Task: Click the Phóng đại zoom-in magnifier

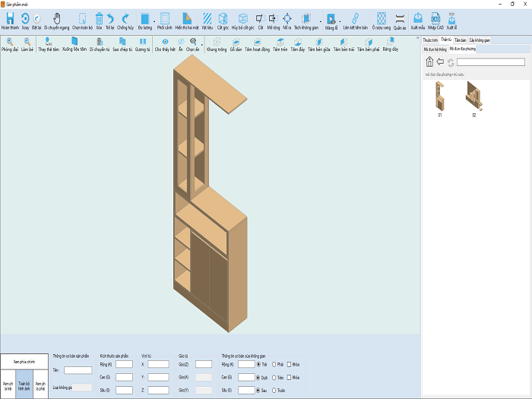Action: [10, 44]
